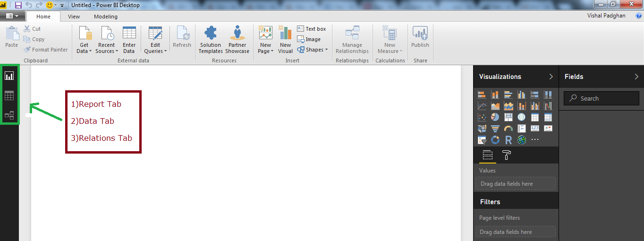
Task: Select the Funnel visualization
Action: coord(495,129)
